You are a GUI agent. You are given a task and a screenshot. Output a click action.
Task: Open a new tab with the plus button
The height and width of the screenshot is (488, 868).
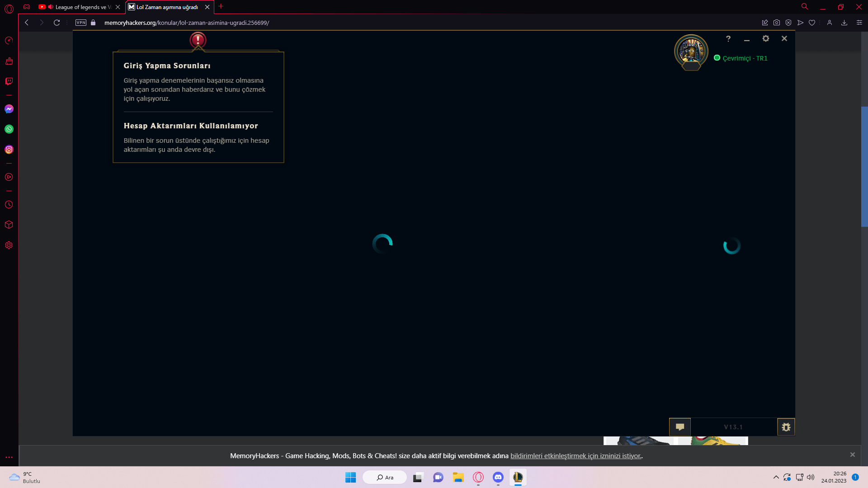221,7
